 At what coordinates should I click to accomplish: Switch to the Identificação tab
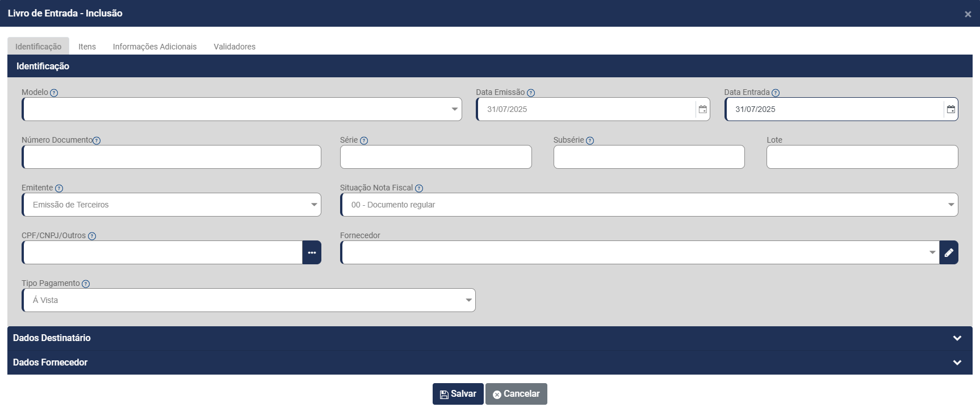coord(38,47)
